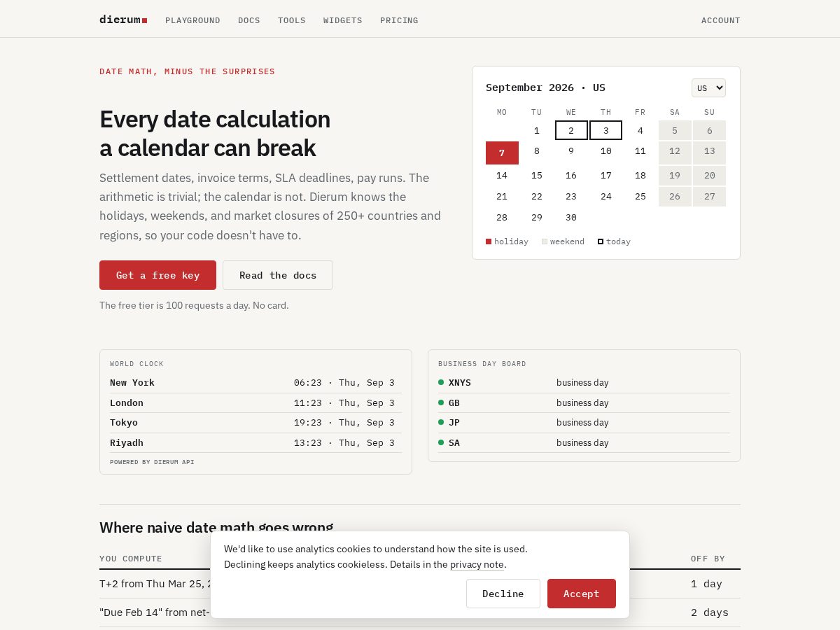This screenshot has width=840, height=630.
Task: Click the green status dot for SA
Action: point(441,442)
